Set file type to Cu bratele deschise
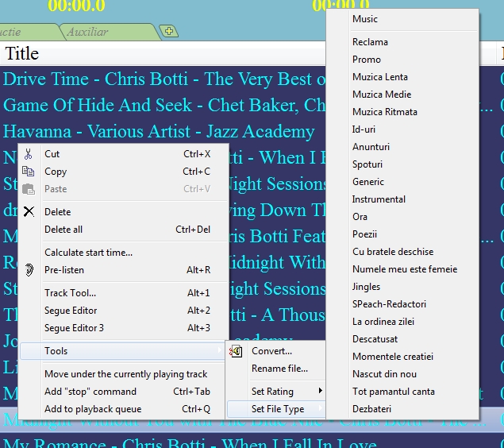504x448 pixels. (402, 252)
